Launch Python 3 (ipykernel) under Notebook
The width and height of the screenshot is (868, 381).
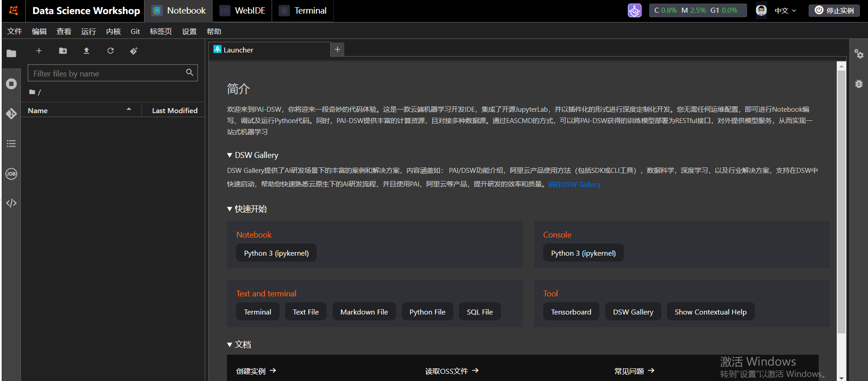coord(276,253)
